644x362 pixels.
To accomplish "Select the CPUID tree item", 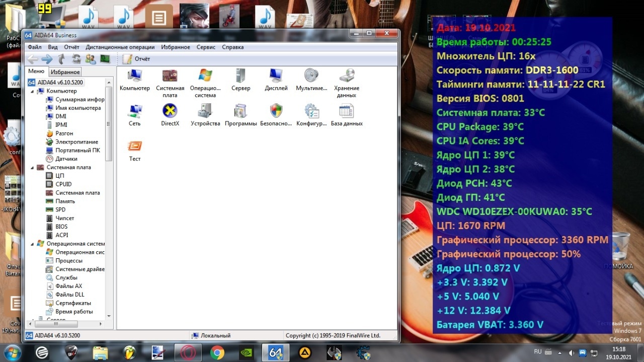I will coord(63,184).
